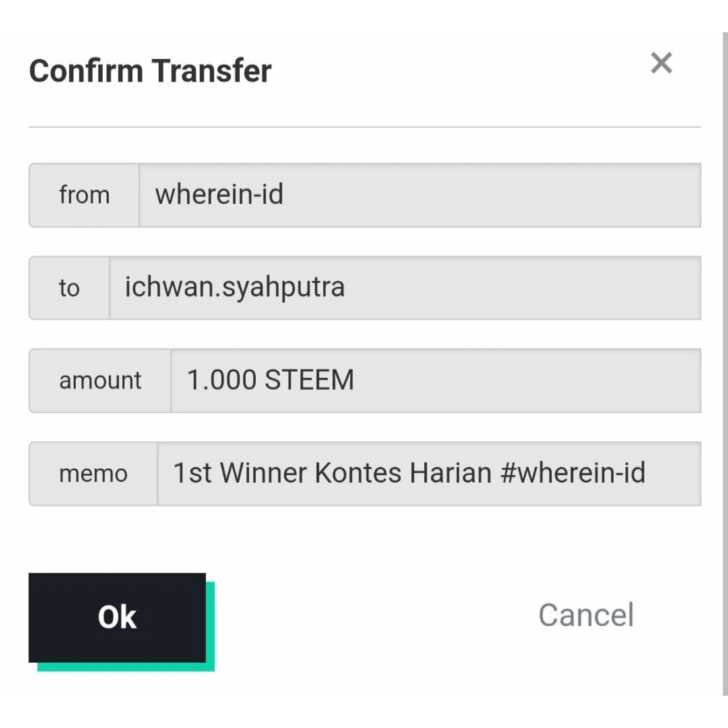Click the #wherein-id hashtag in the memo
The image size is (728, 728).
coord(572,473)
